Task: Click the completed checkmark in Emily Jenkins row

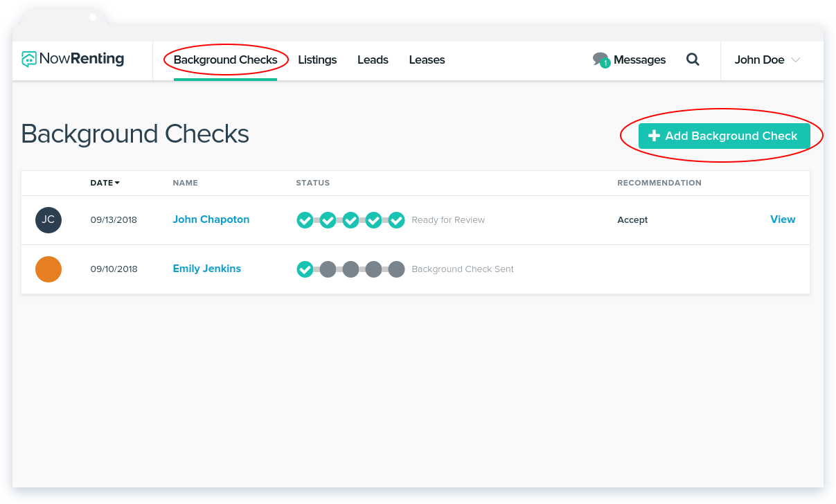Action: point(305,269)
